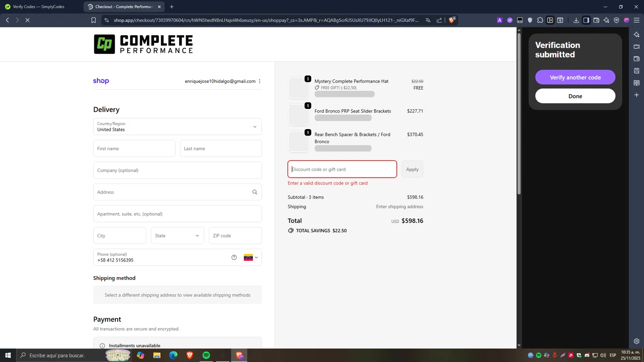Click the Apartment, suite, etc. field
Screen dimensions: 644x362
coord(177,214)
